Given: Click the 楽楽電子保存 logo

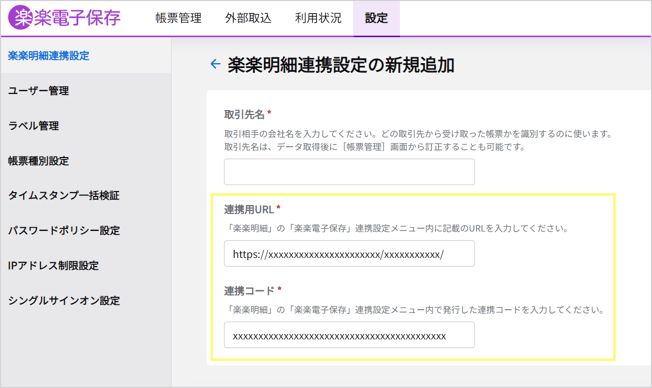Looking at the screenshot, I should pos(64,18).
